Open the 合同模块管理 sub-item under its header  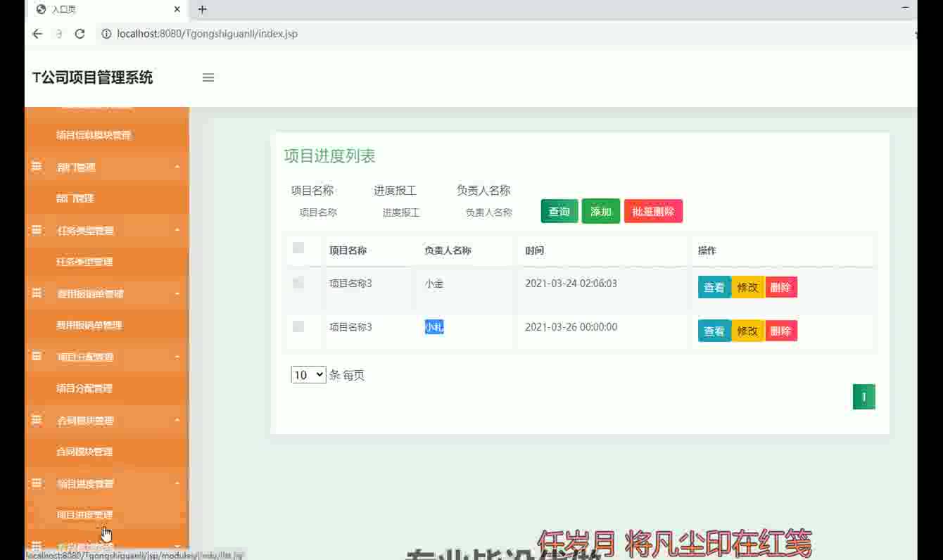pyautogui.click(x=84, y=452)
